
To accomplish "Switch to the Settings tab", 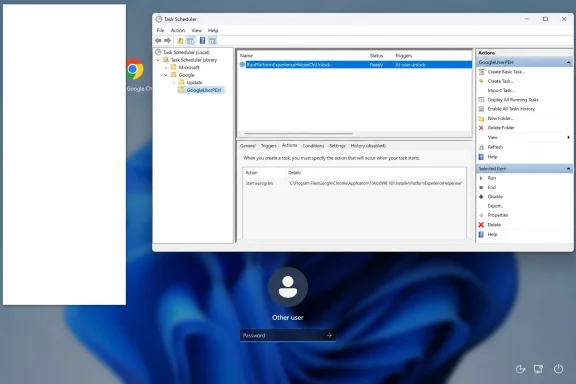I will [337, 146].
